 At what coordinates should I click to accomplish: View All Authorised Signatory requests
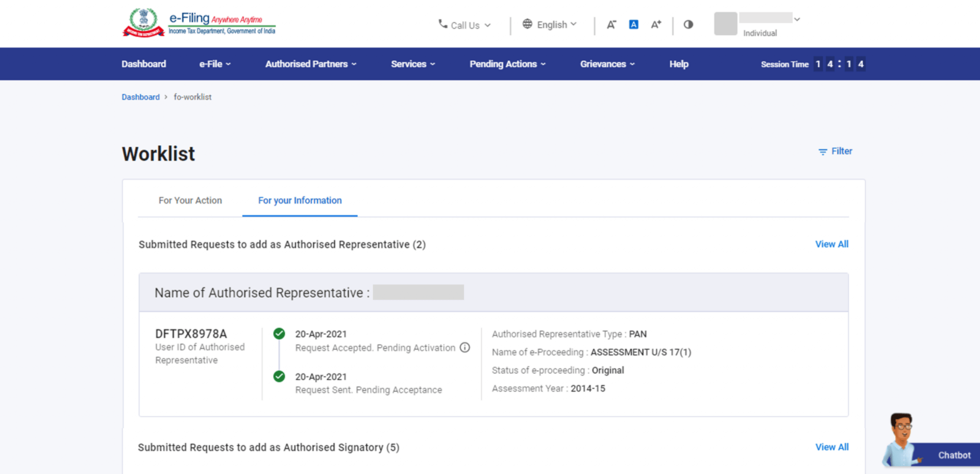[831, 447]
